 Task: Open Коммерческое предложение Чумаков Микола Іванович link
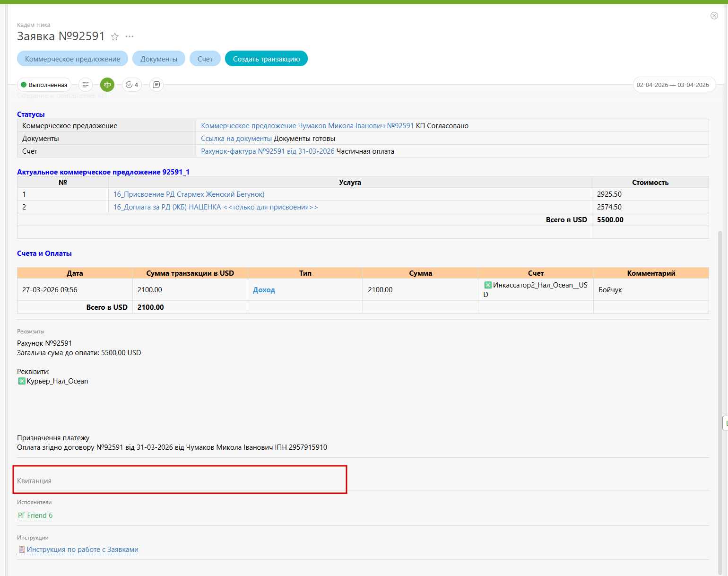click(307, 126)
